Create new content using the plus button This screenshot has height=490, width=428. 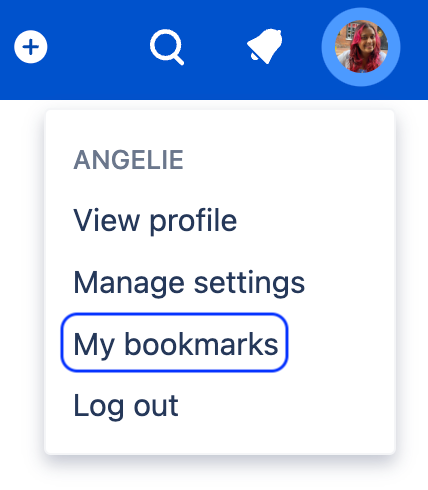pos(31,47)
